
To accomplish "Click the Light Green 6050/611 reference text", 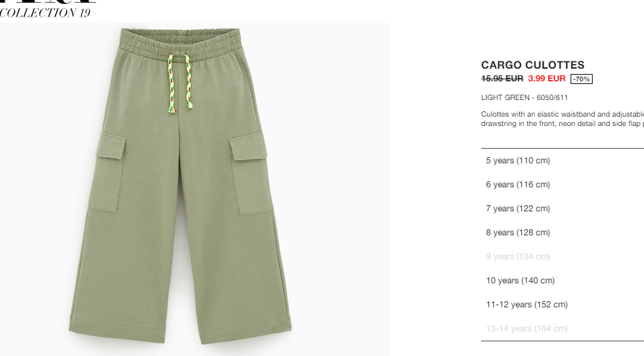I will tap(525, 97).
